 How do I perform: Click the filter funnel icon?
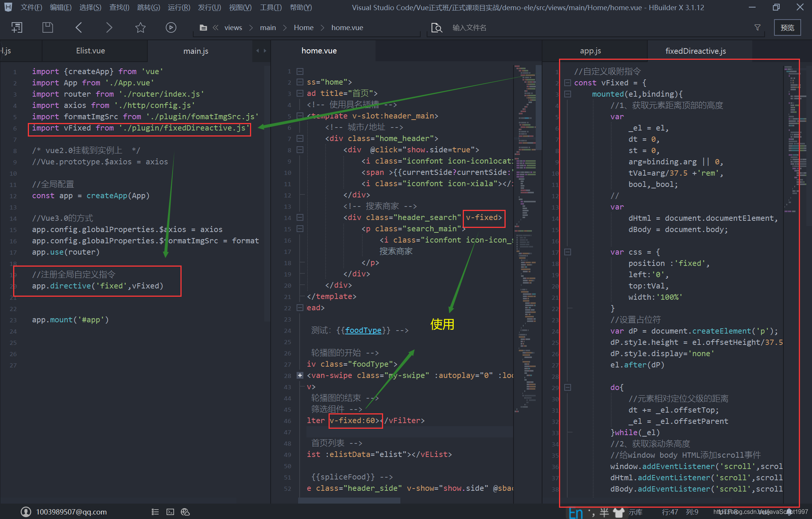tap(757, 27)
